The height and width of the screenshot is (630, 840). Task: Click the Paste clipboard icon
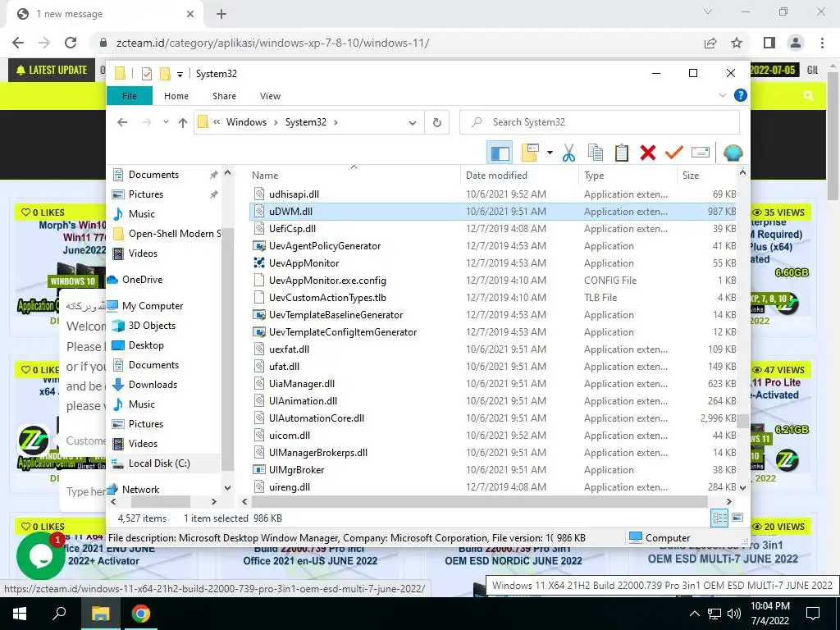point(622,153)
